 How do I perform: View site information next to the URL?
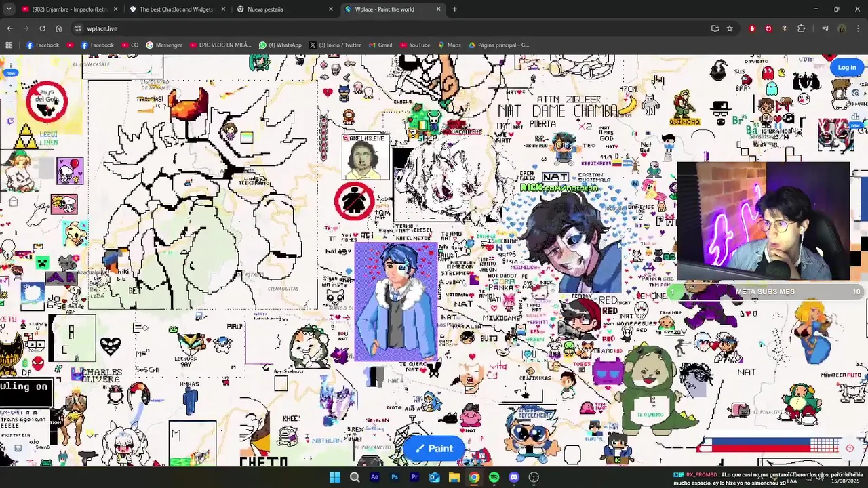[x=78, y=28]
